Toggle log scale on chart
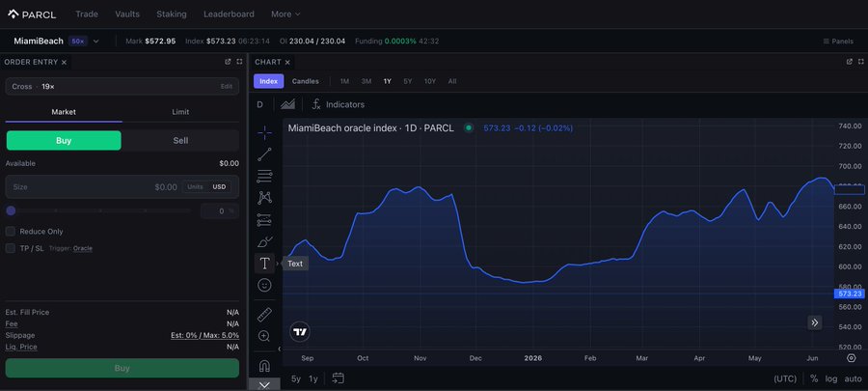The image size is (868, 391). (831, 378)
